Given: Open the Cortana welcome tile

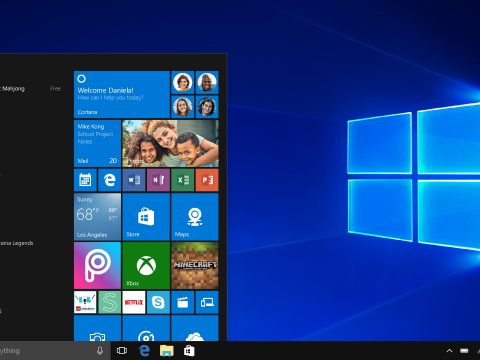Looking at the screenshot, I should tap(122, 94).
